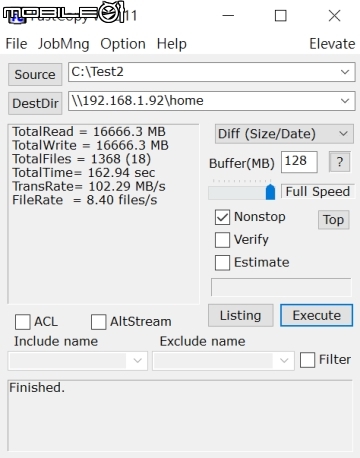Screen dimensions: 360x458
Task: Click the Full Speed slider handle
Action: pos(270,192)
